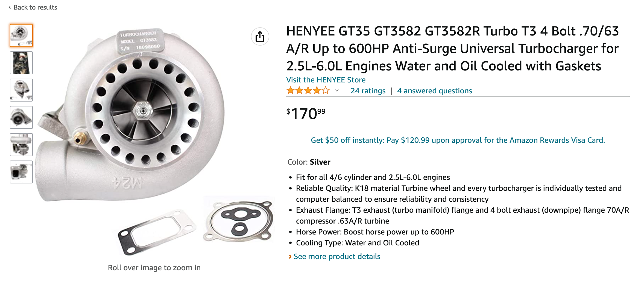Expand See more product details
This screenshot has height=303, width=644.
tap(337, 257)
